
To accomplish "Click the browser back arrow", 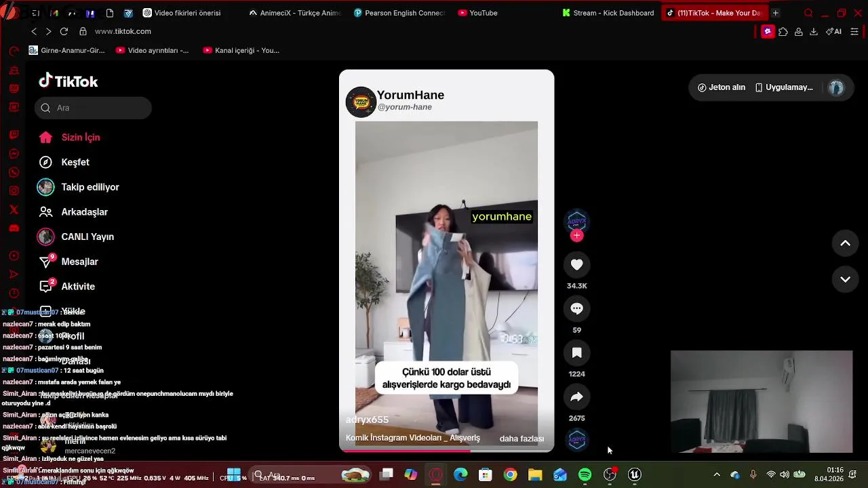I will pyautogui.click(x=34, y=31).
